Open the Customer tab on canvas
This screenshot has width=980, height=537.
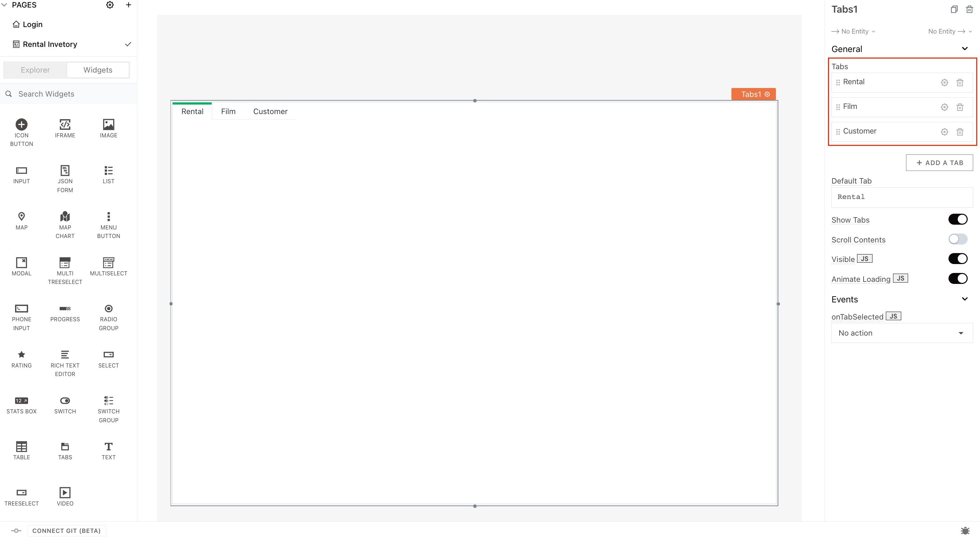tap(270, 112)
